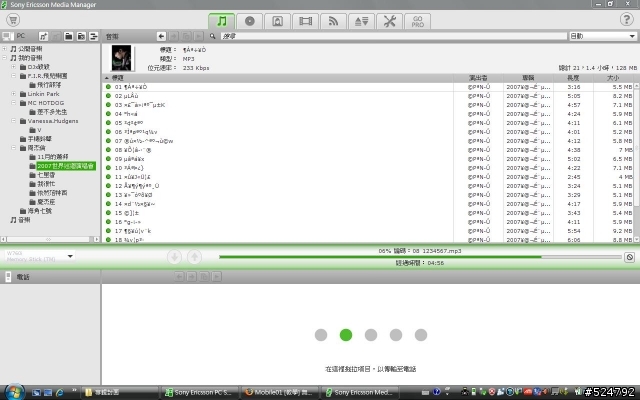Screen dimensions: 640x400
Task: Select track row 01
Action: point(368,87)
